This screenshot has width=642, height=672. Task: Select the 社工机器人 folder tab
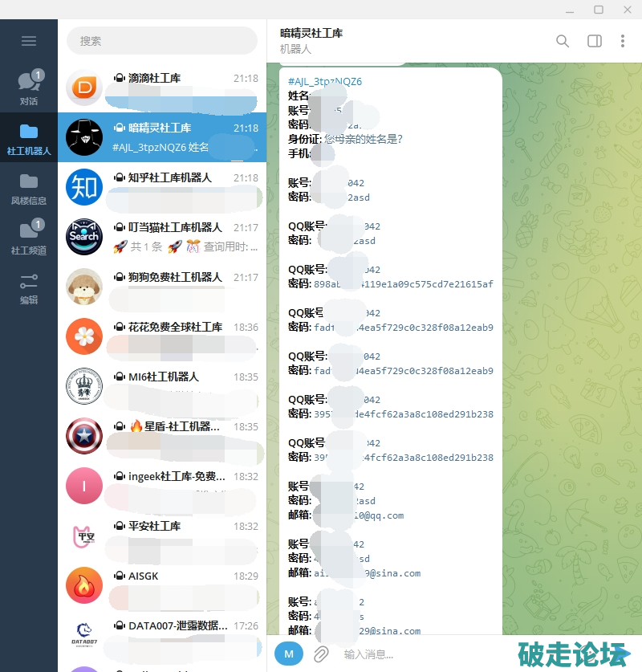29,138
